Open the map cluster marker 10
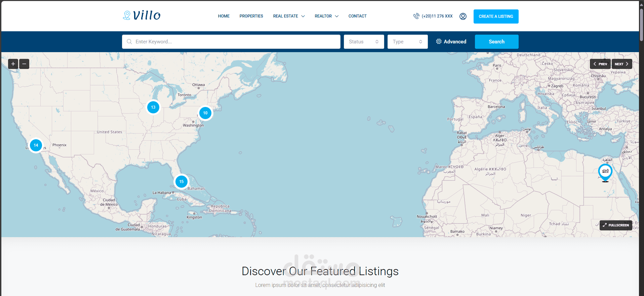This screenshot has width=644, height=296. point(205,113)
